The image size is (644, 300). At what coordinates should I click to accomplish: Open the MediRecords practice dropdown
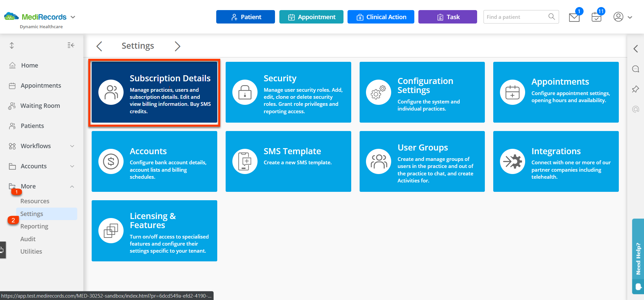click(x=73, y=17)
